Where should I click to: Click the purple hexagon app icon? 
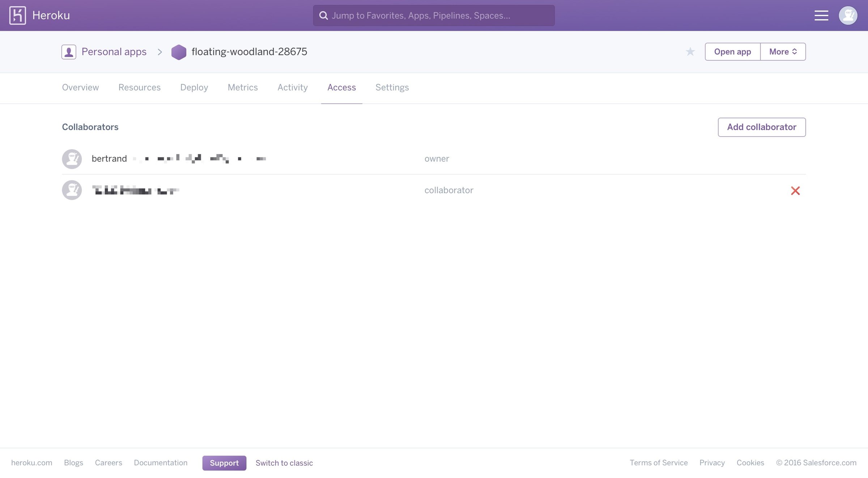point(179,52)
